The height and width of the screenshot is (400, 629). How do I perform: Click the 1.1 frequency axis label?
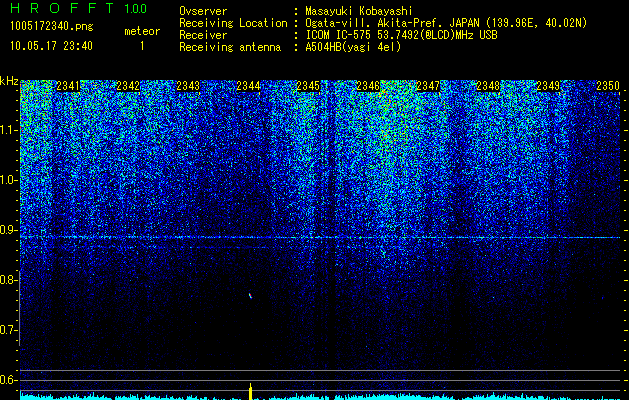coord(9,130)
